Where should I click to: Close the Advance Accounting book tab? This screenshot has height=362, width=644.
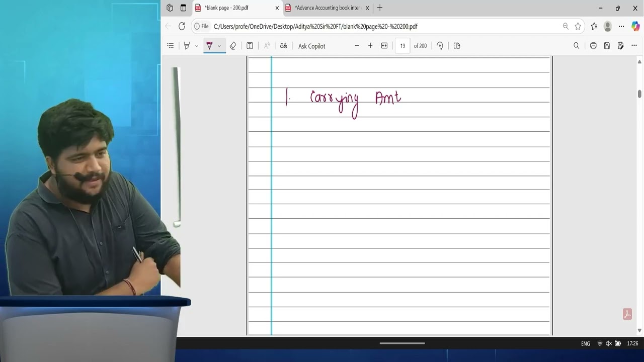tap(367, 8)
